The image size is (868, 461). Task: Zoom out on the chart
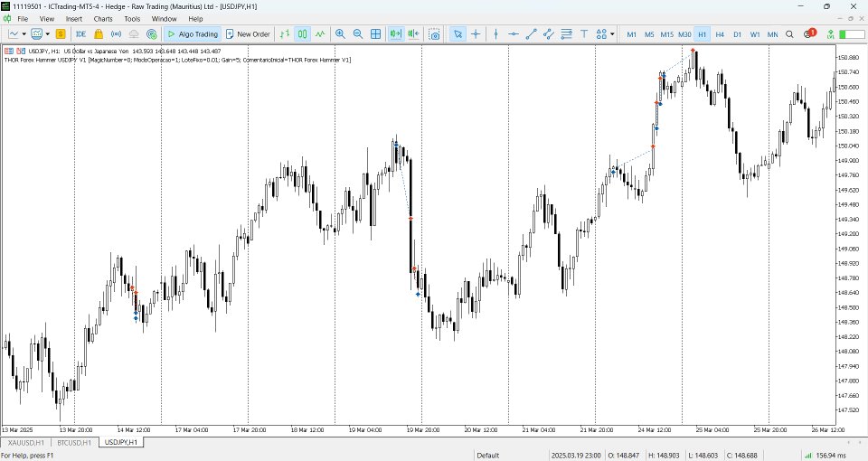[x=358, y=33]
